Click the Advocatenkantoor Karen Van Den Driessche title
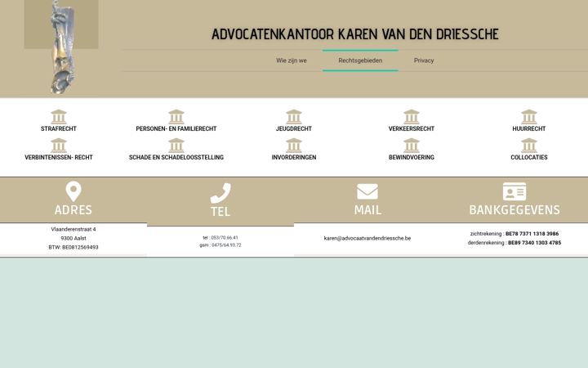588x368 pixels. pyautogui.click(x=355, y=34)
